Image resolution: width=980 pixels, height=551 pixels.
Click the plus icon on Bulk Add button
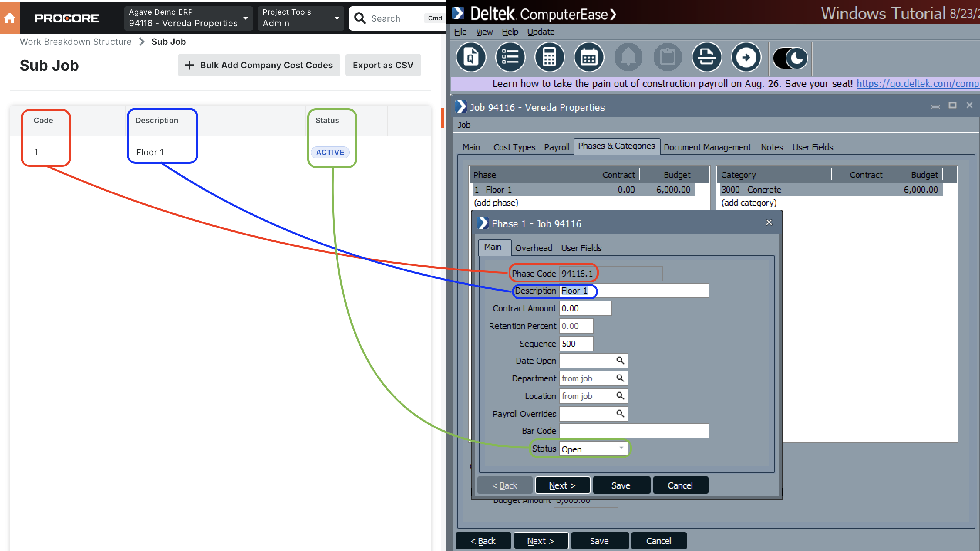(x=189, y=65)
